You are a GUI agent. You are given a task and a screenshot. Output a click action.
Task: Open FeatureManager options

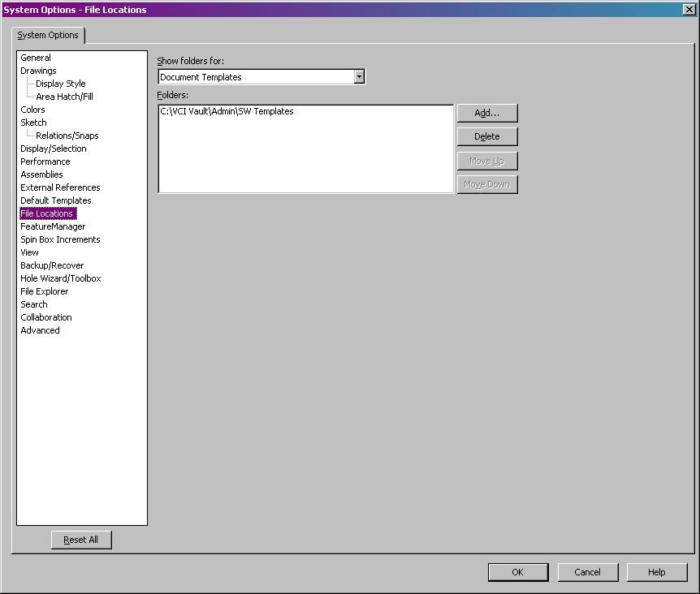tap(53, 226)
